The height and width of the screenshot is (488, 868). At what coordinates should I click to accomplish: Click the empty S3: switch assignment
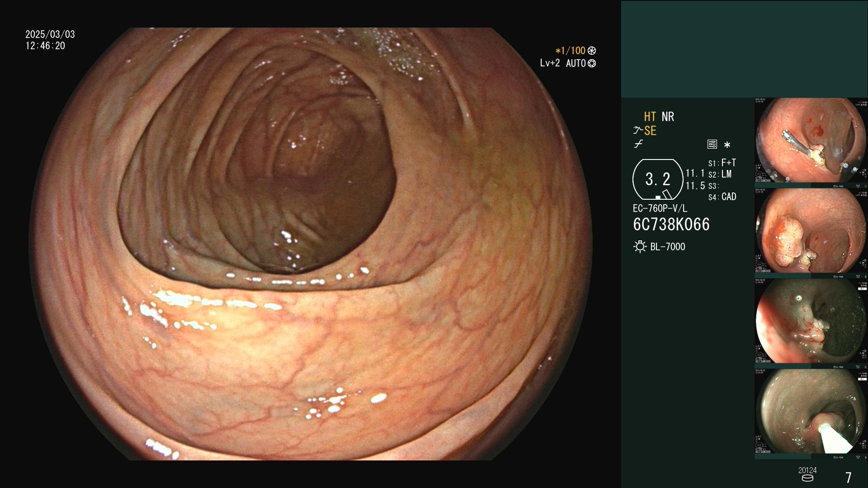click(713, 186)
